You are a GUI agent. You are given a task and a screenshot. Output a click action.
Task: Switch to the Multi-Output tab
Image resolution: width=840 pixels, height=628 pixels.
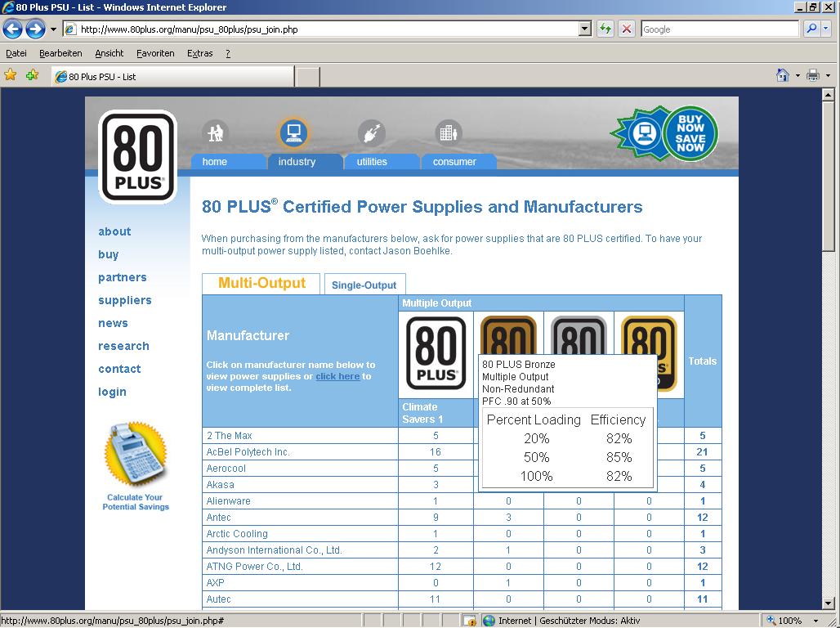tap(261, 283)
